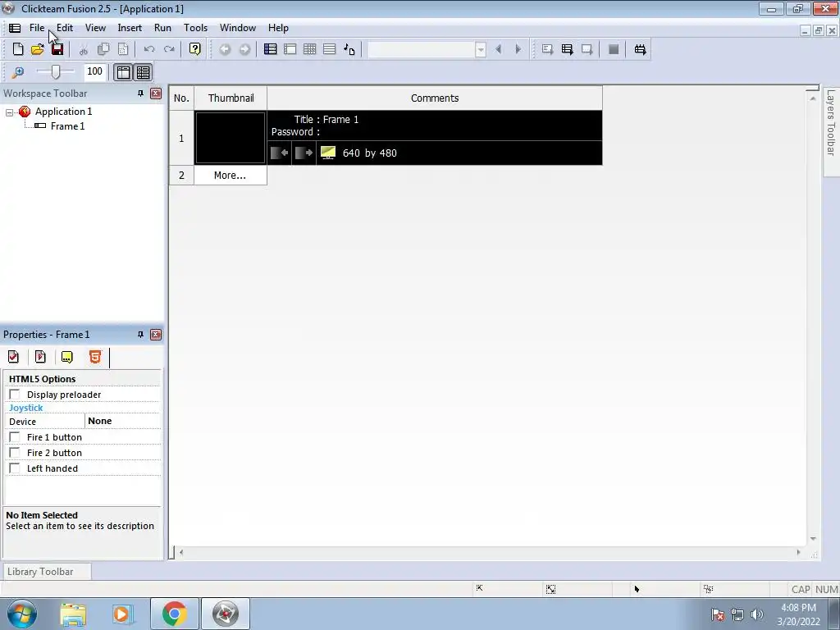Image resolution: width=840 pixels, height=630 pixels.
Task: Click the zoom percentage field showing 100
Action: tap(95, 71)
